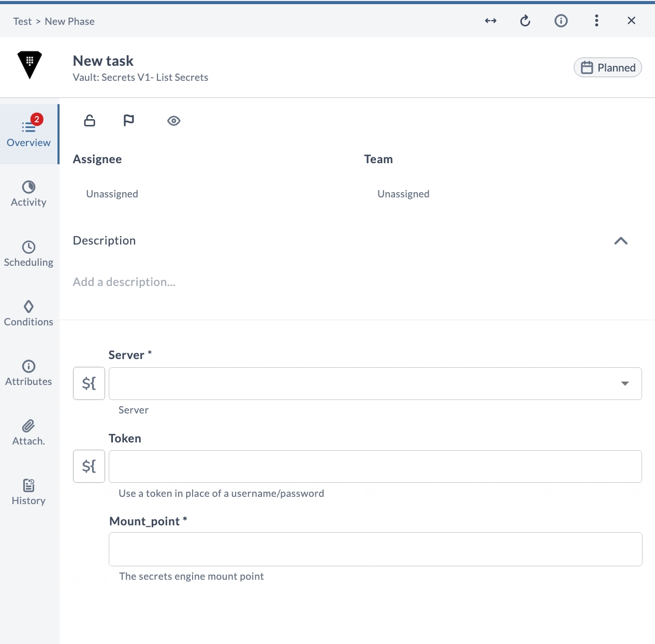Click the refresh task icon
The width and height of the screenshot is (655, 644).
[x=525, y=21]
